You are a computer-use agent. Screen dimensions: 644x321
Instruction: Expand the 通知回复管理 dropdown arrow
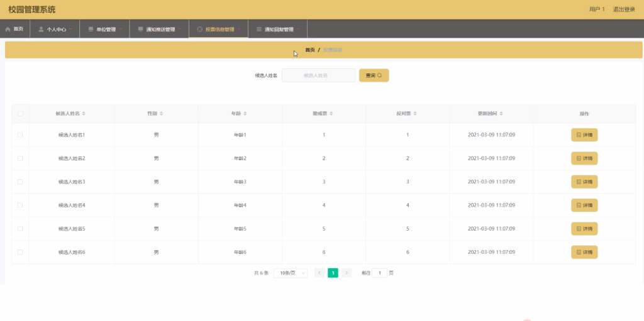point(298,30)
